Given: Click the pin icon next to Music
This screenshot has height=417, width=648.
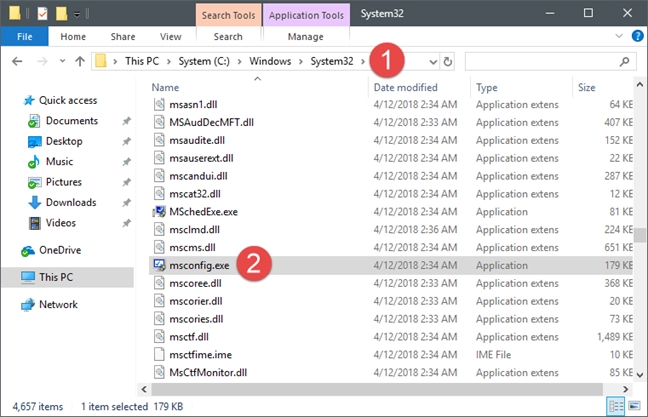Looking at the screenshot, I should pyautogui.click(x=126, y=162).
